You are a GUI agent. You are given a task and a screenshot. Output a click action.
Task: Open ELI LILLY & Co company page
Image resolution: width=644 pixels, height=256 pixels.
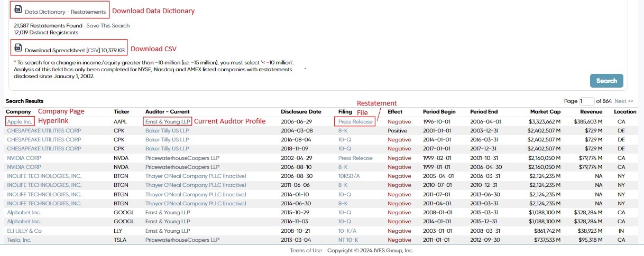[24, 231]
